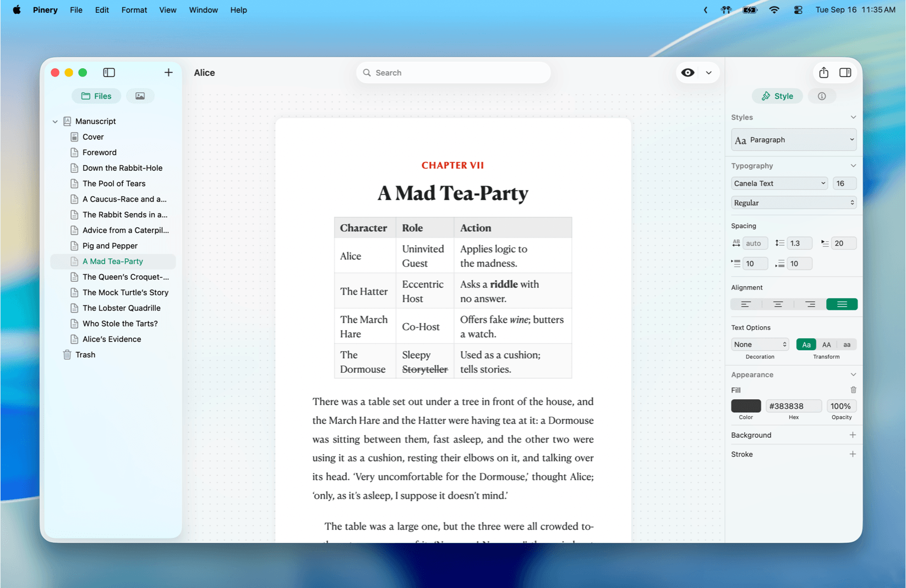The image size is (906, 588).
Task: Apply lowercase aa text transform
Action: point(847,344)
